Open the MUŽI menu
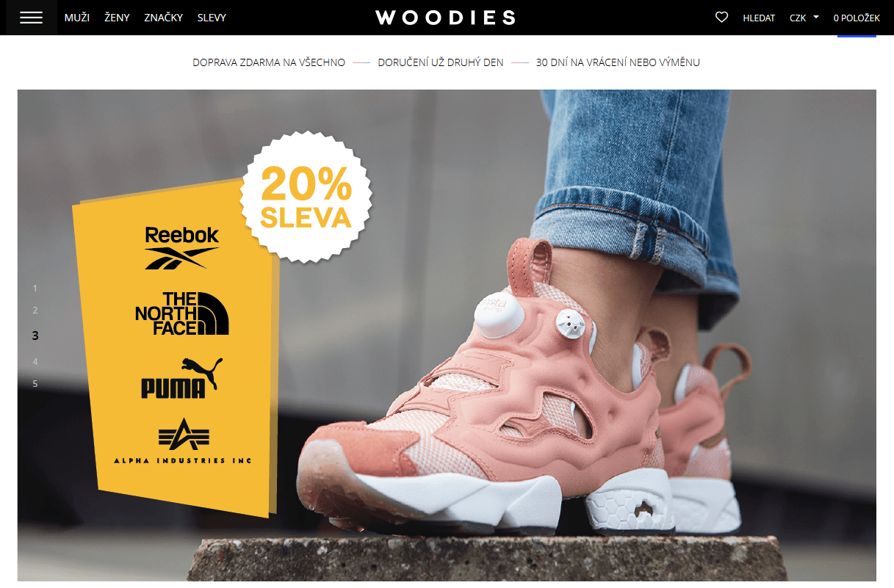Viewport: 894px width, 588px height. (x=77, y=18)
